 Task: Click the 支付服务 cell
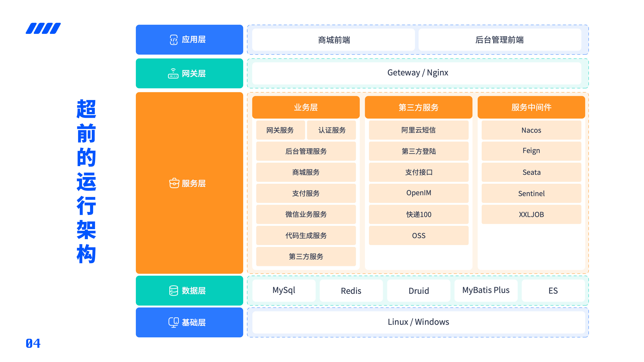coord(306,193)
